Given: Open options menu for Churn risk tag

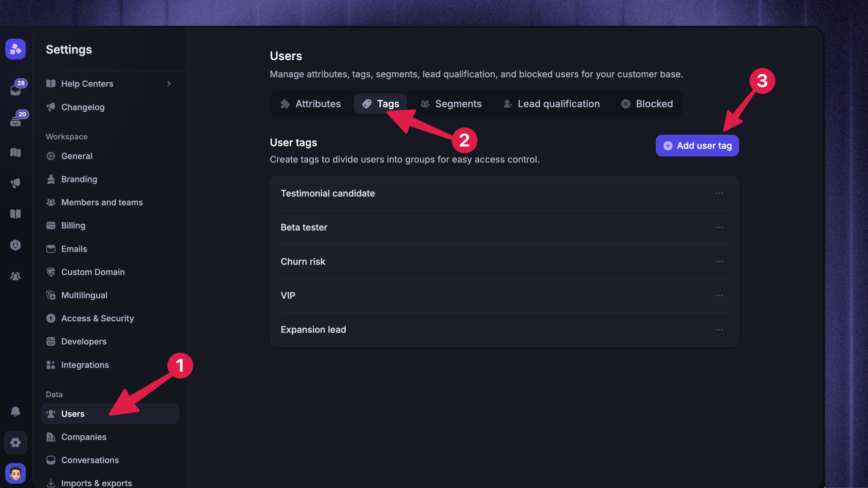Looking at the screenshot, I should point(719,261).
